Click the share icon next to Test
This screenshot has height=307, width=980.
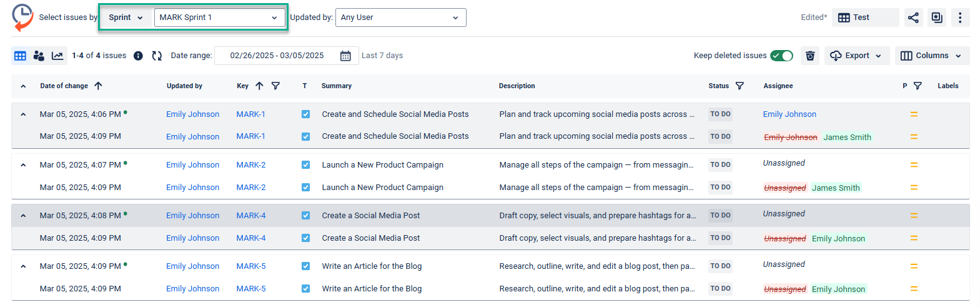click(913, 18)
